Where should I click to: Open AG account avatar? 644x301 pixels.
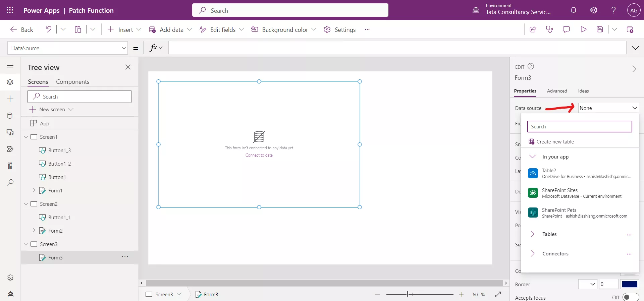pyautogui.click(x=634, y=10)
